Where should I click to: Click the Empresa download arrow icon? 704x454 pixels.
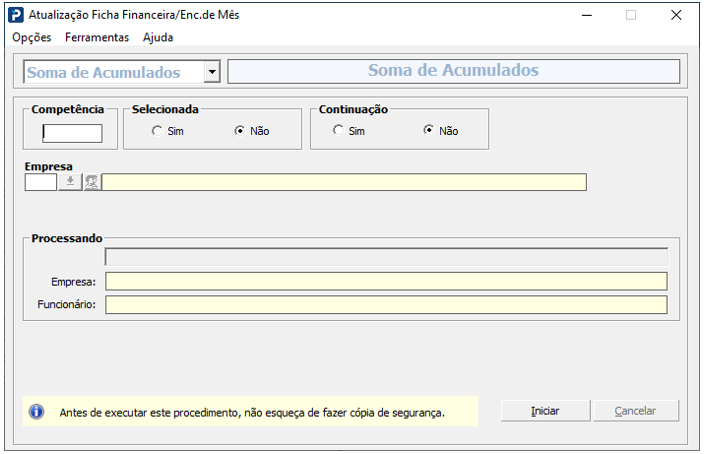(x=70, y=182)
